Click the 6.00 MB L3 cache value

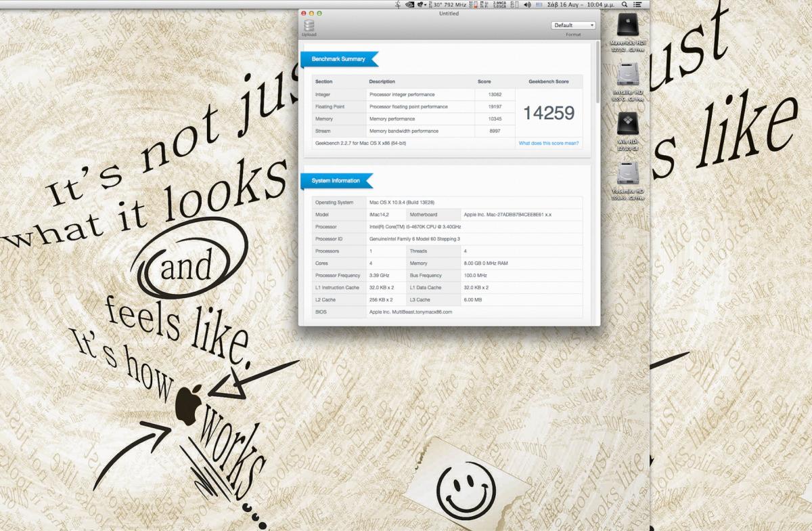coord(472,300)
